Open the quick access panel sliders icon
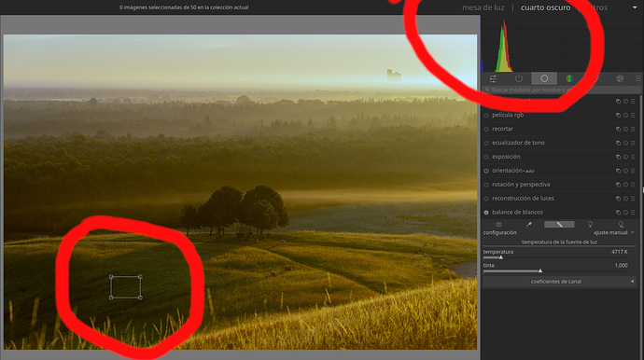The width and height of the screenshot is (644, 360). (493, 78)
